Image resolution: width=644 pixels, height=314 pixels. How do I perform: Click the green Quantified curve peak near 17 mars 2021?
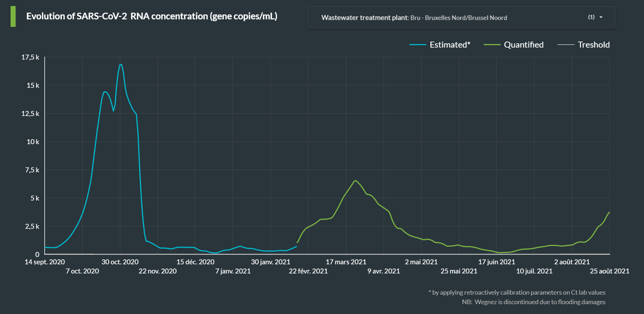coord(356,181)
